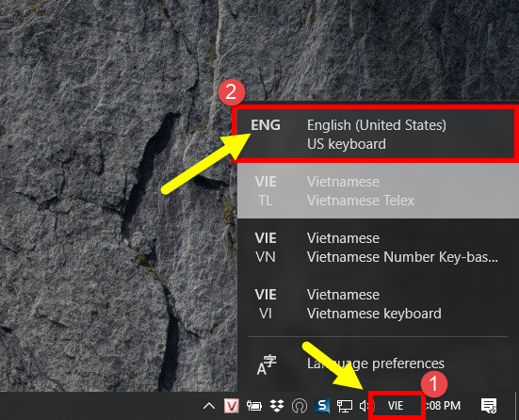
Task: Choose Vietnamese Telex input method
Action: click(x=378, y=190)
